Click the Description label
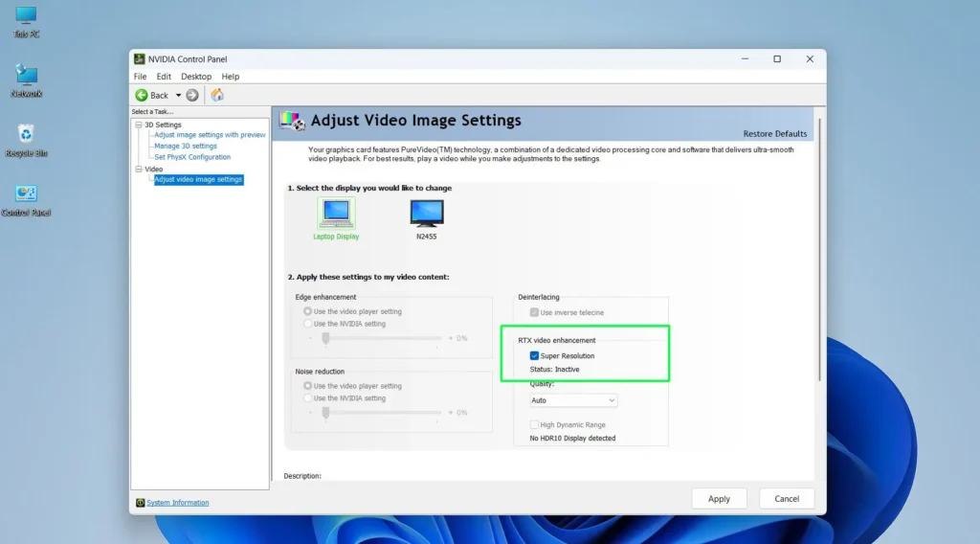The width and height of the screenshot is (980, 544). 302,476
